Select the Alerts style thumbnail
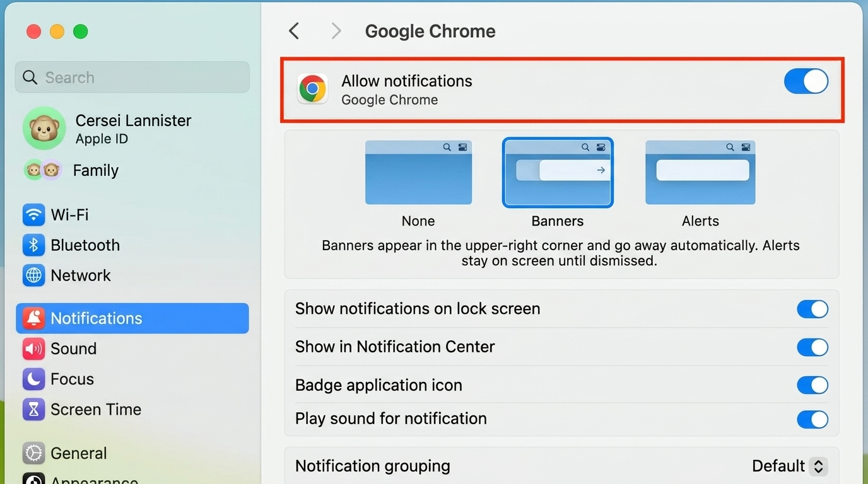Viewport: 868px width, 484px height. [700, 172]
